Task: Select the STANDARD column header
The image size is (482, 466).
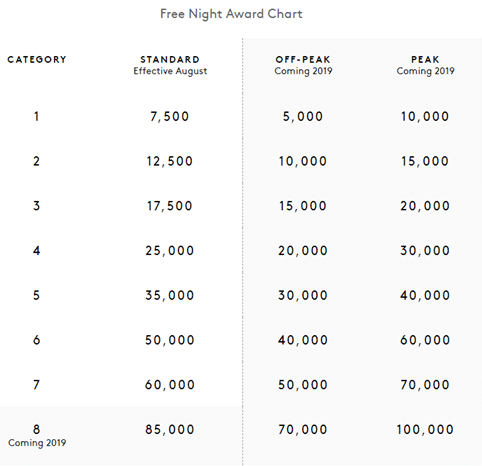Action: click(170, 60)
